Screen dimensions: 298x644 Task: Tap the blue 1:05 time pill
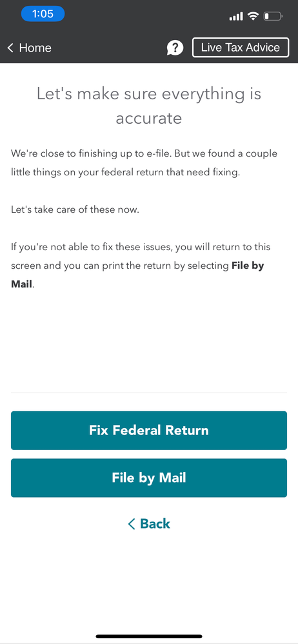pos(43,14)
